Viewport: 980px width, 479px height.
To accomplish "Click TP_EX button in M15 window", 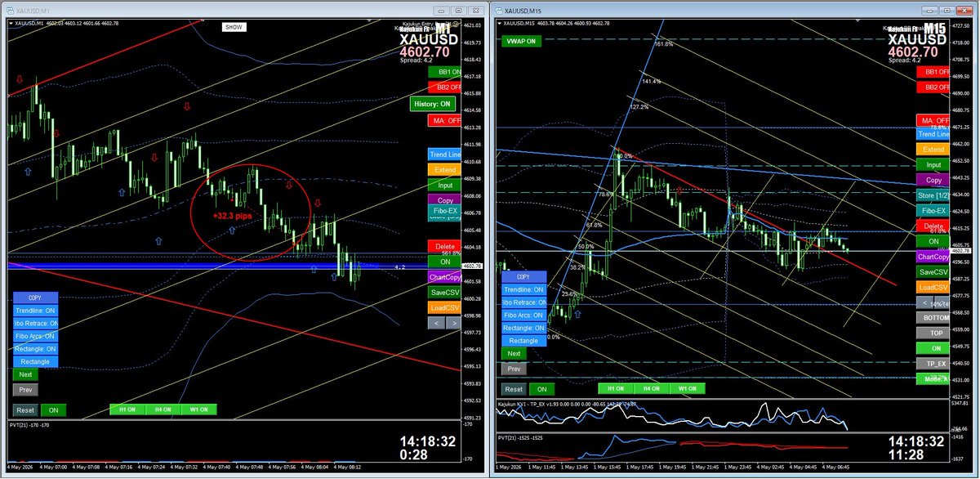I will 933,363.
